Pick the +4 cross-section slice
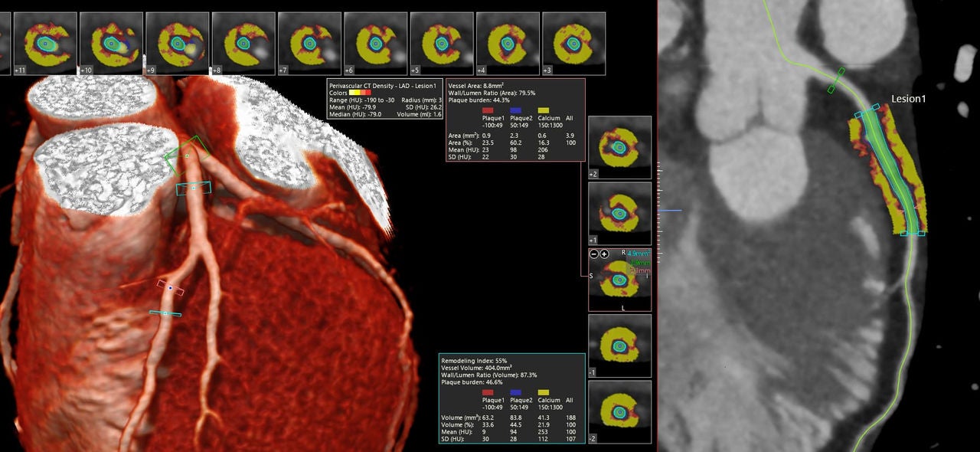Viewport: 980px width, 452px height. 508,44
